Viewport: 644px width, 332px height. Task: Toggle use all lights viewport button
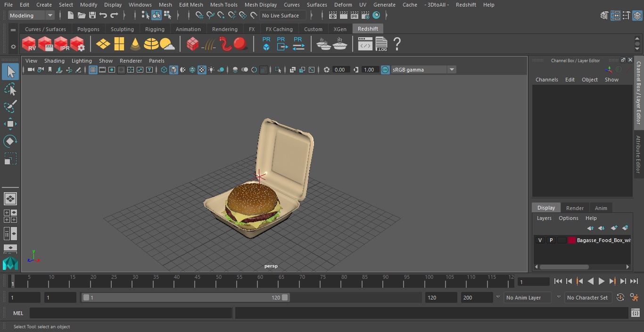tap(211, 70)
